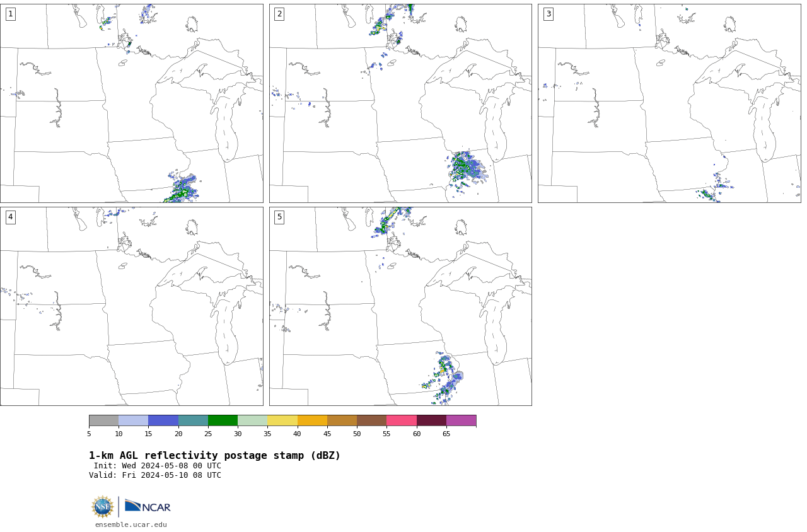
Task: Click the colorbar tick label 60
Action: click(417, 434)
